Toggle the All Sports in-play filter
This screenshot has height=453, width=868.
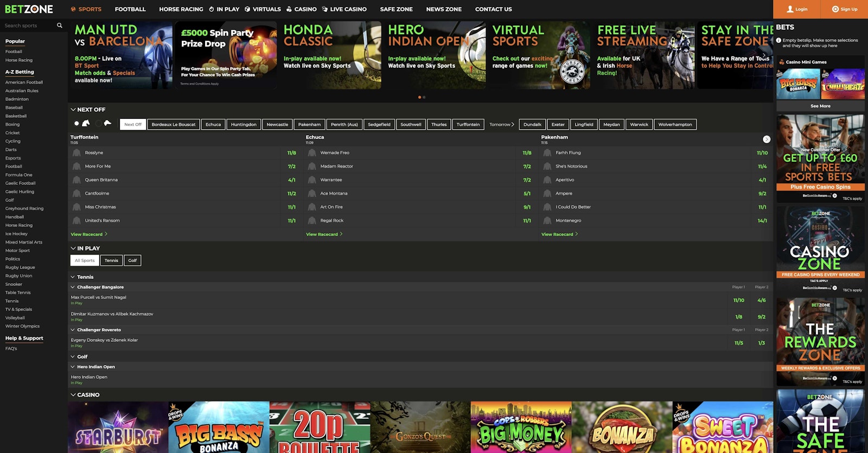coord(85,260)
